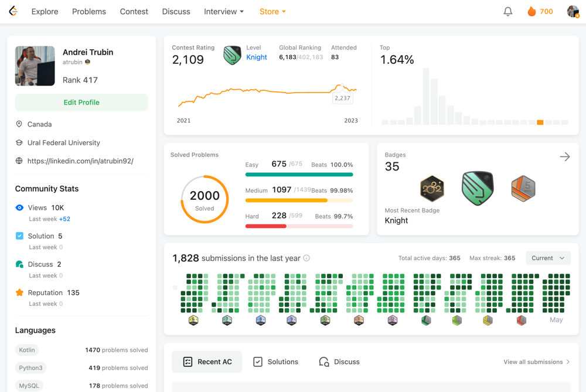Viewport: 586px width, 392px height.
Task: Click the month 12 badge under heatmap
Action: 393,321
